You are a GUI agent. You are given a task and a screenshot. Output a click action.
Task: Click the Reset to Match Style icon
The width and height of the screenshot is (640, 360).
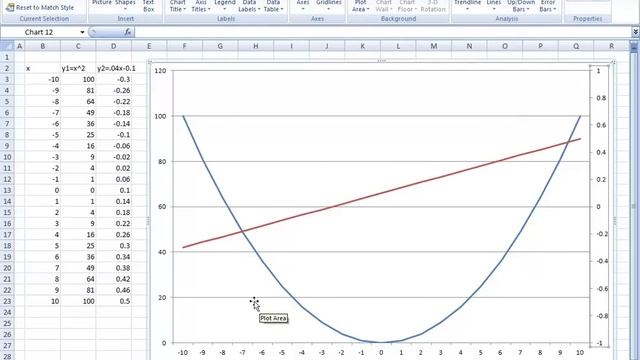coord(10,7)
